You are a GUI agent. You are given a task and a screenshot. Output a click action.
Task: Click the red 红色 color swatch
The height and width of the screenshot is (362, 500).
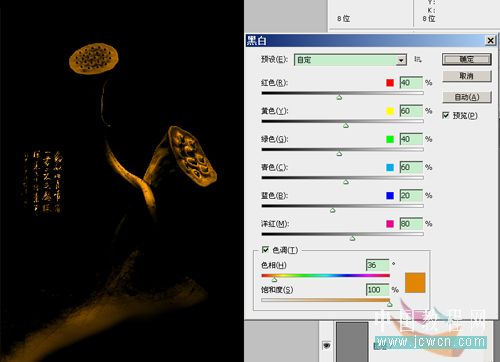(x=390, y=83)
